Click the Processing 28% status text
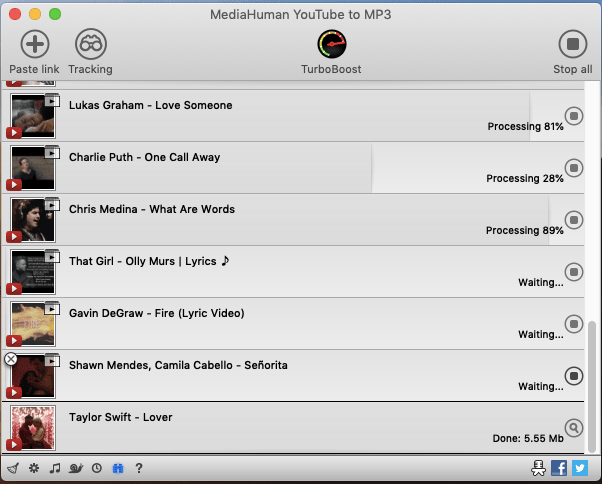The image size is (602, 484). point(525,178)
